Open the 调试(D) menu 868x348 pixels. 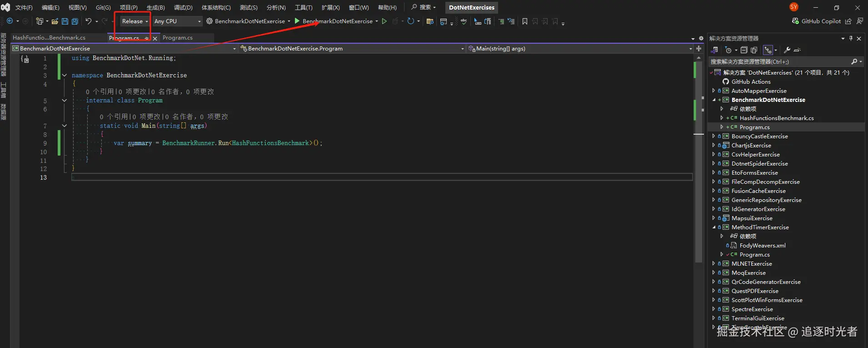183,7
